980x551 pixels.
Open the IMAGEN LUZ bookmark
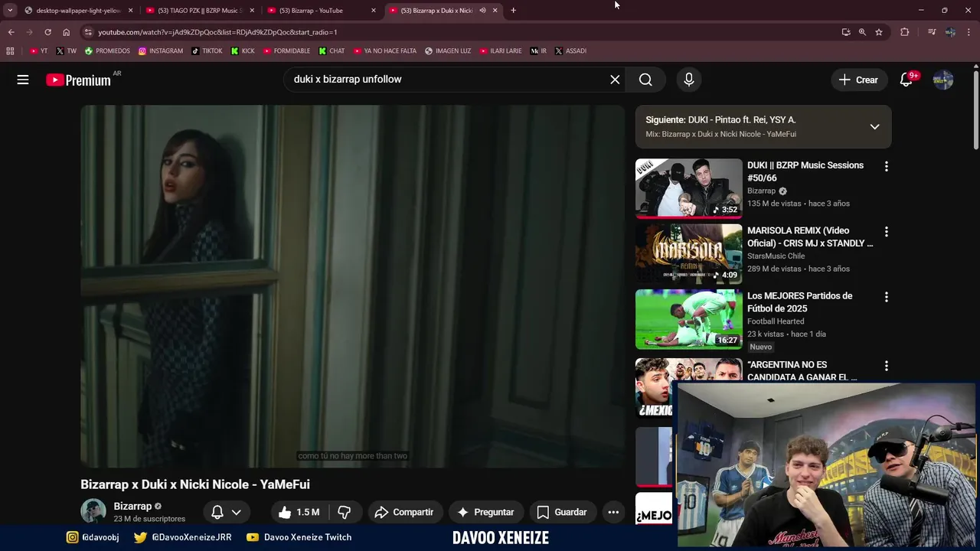pyautogui.click(x=448, y=51)
